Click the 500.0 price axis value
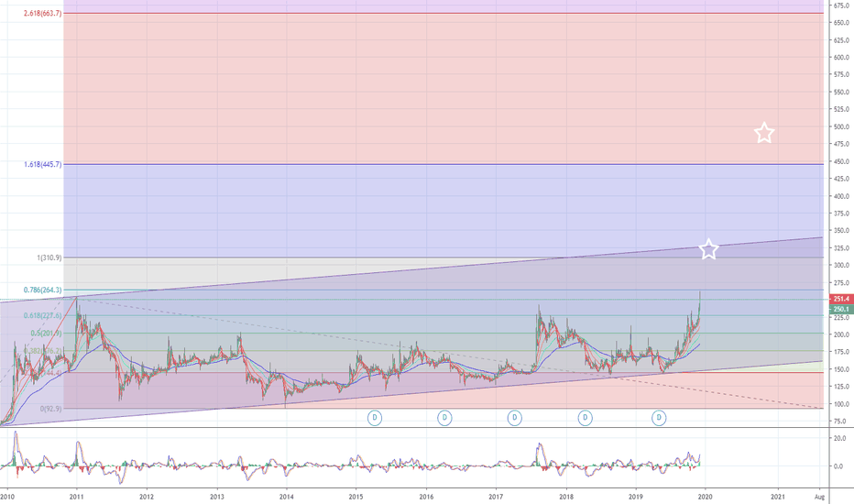The height and width of the screenshot is (504, 854). pyautogui.click(x=841, y=126)
